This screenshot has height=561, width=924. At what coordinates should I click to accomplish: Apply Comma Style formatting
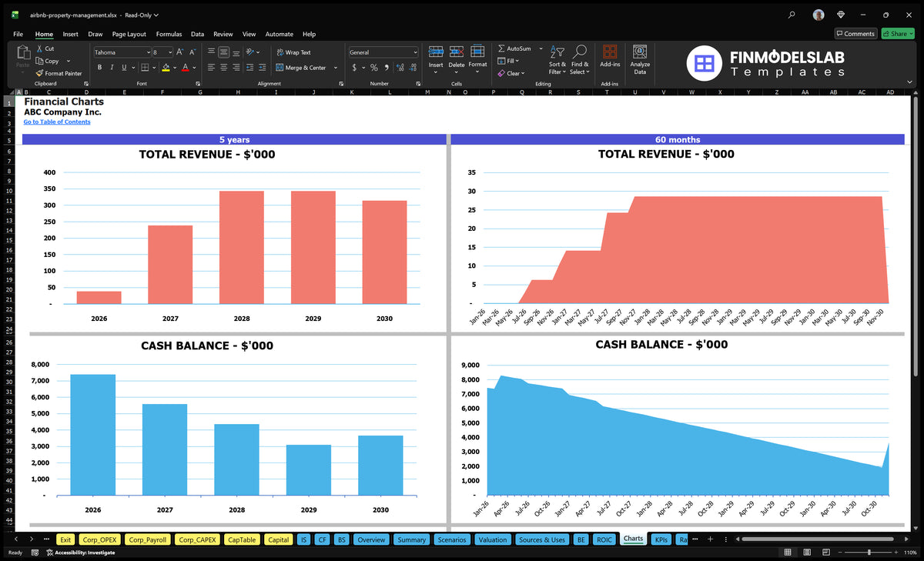(387, 68)
